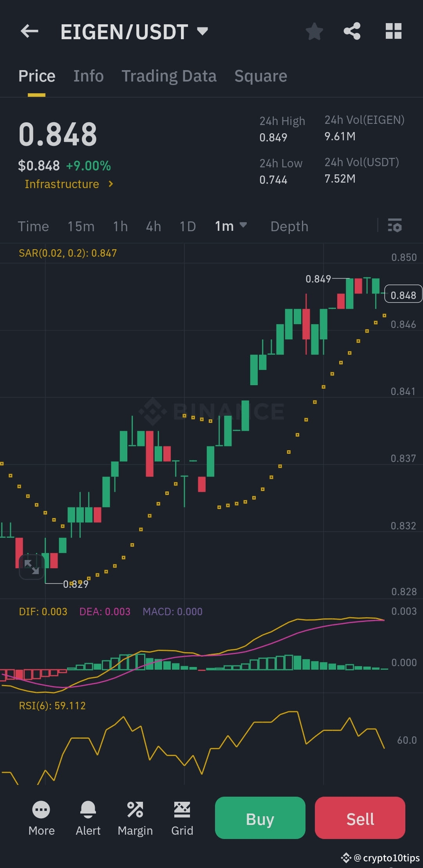Add EIGEN/USDT to favorites star

pos(314,31)
